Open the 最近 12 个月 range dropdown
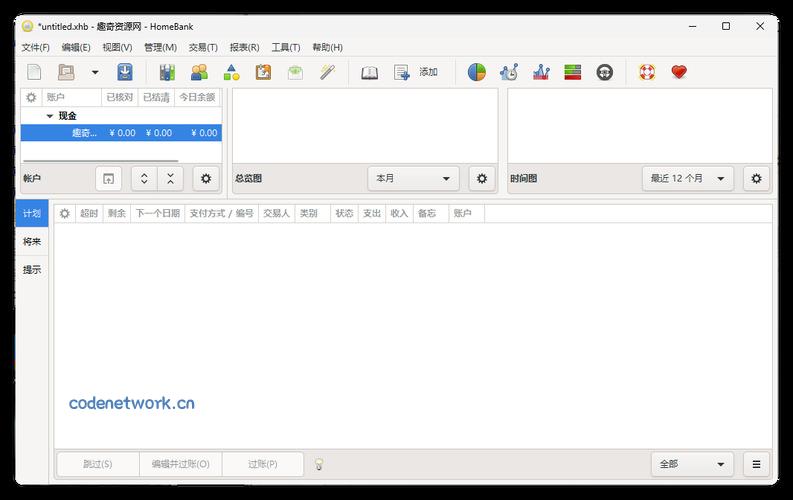 [x=688, y=178]
